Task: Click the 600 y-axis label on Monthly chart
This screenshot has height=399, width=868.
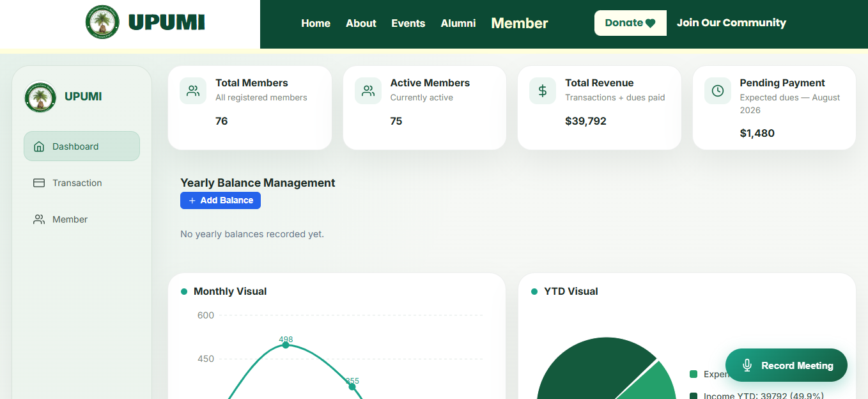Action: 206,315
